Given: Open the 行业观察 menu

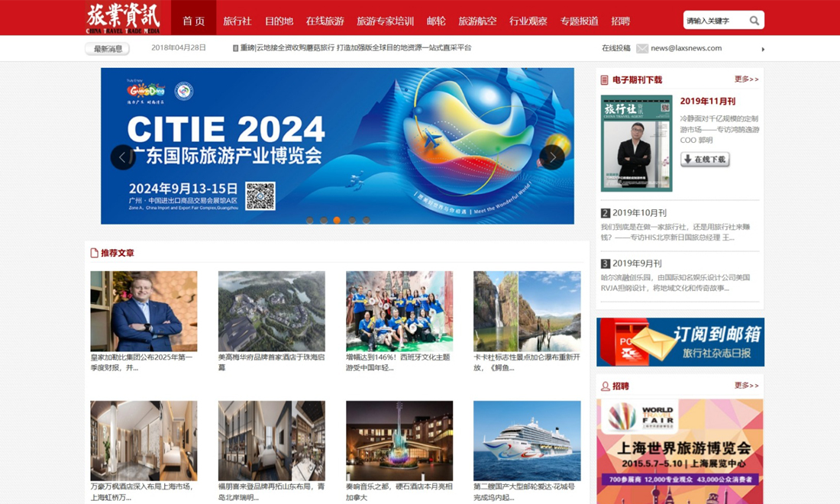Looking at the screenshot, I should point(528,21).
